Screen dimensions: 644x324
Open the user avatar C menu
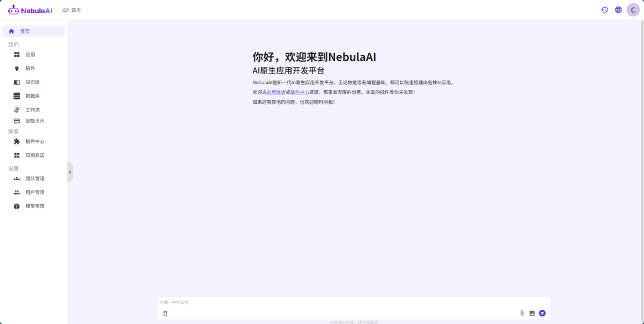(x=633, y=10)
